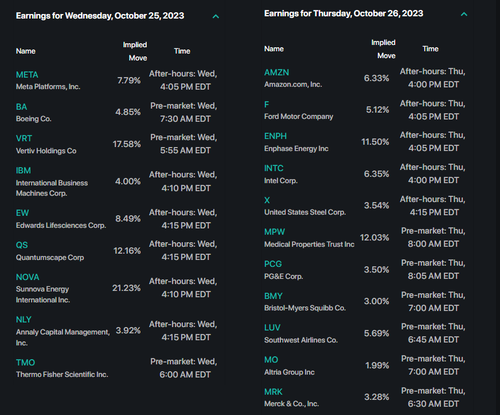
Task: Click the Time column header in Thursday table
Action: (x=431, y=49)
